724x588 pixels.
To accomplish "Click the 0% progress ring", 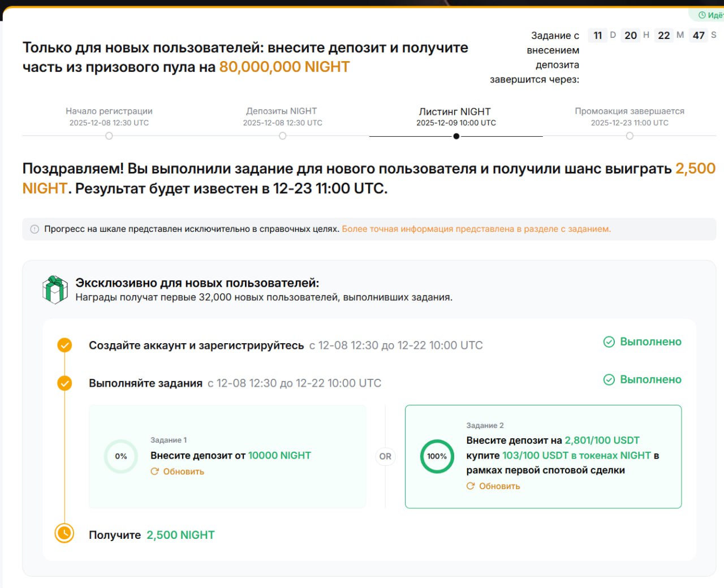I will click(x=121, y=456).
